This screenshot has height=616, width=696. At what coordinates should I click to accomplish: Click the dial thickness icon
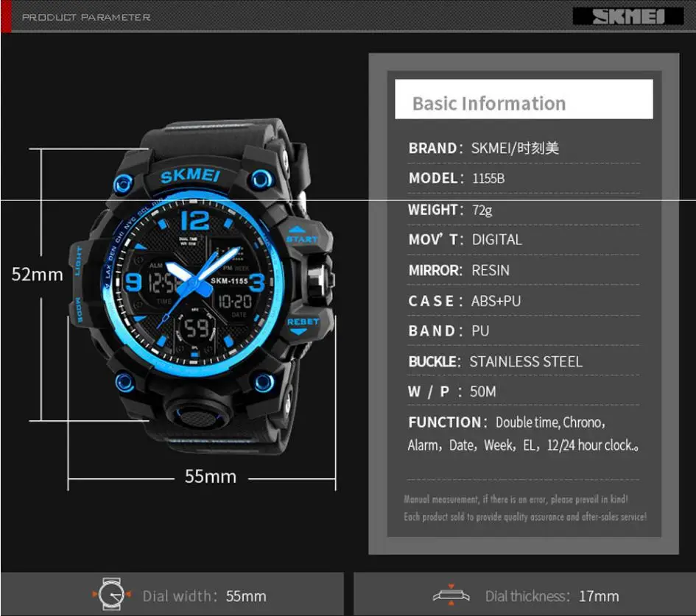[x=451, y=595]
